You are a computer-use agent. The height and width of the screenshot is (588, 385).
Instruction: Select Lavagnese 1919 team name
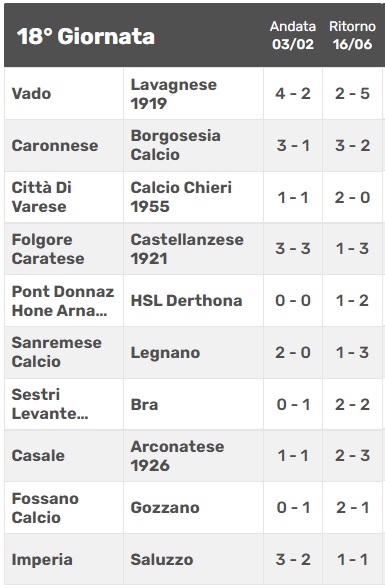click(x=174, y=94)
